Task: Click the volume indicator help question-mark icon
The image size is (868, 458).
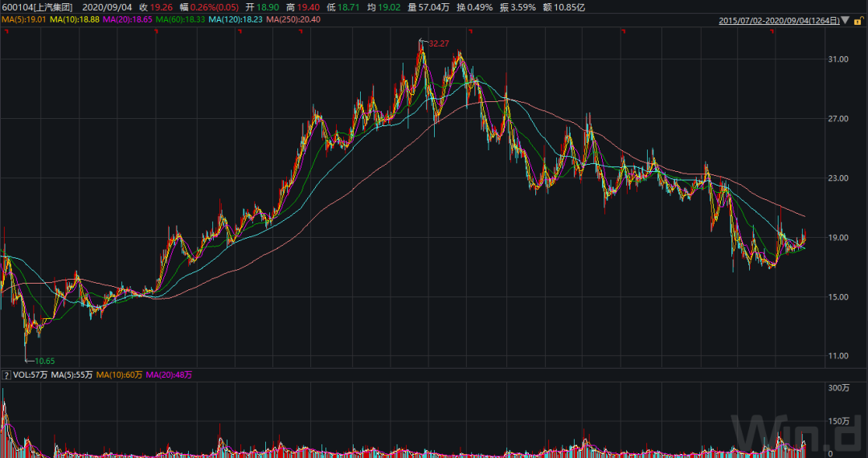Action: tap(6, 375)
